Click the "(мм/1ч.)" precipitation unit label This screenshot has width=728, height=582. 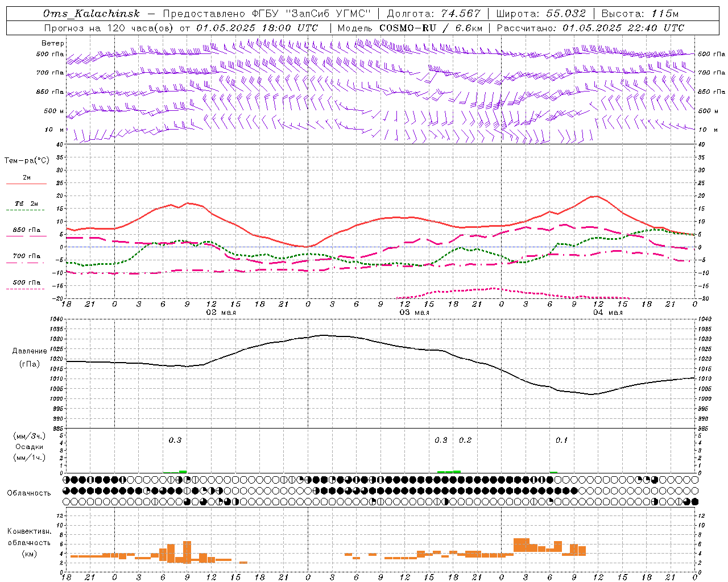[30, 458]
